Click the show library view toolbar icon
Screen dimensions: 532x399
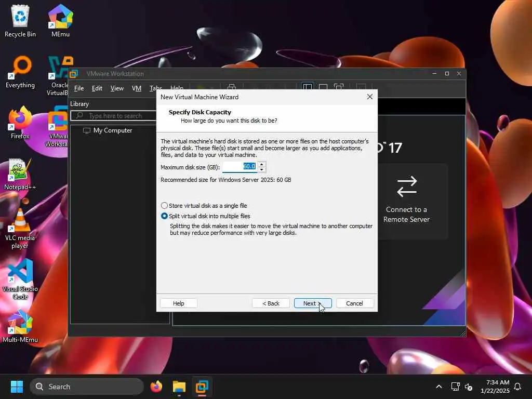(308, 87)
